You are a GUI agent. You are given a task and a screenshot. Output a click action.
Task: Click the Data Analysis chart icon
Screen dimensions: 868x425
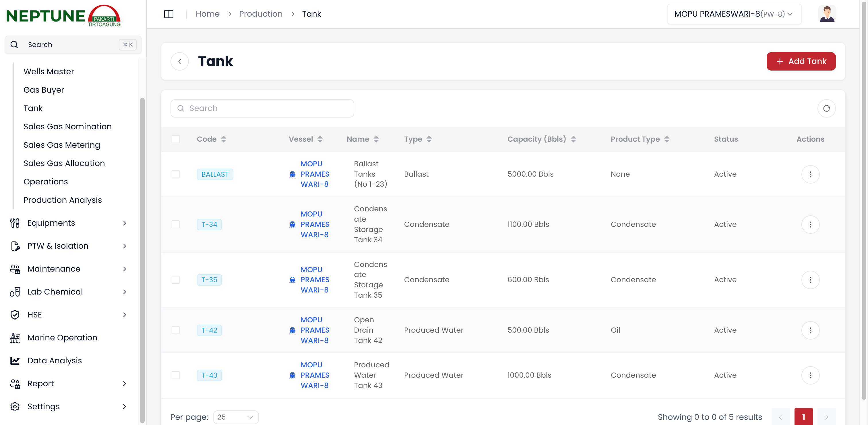(x=15, y=360)
